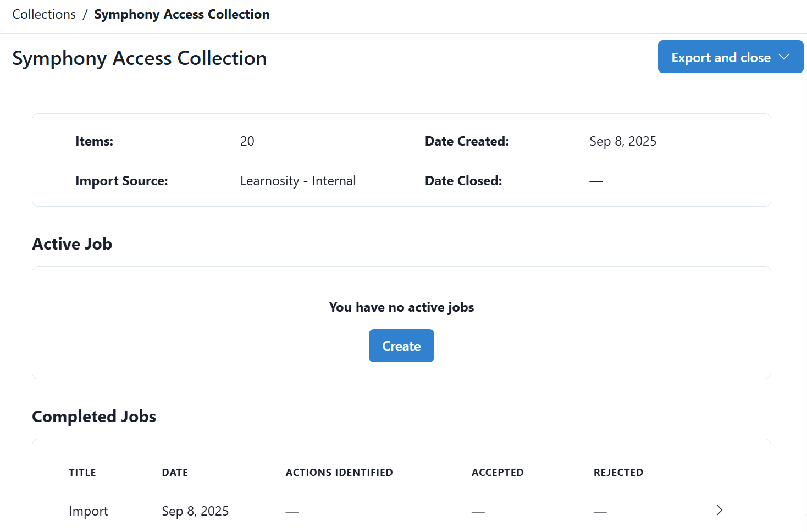
Task: Open Import job row chevron arrow
Action: 719,510
